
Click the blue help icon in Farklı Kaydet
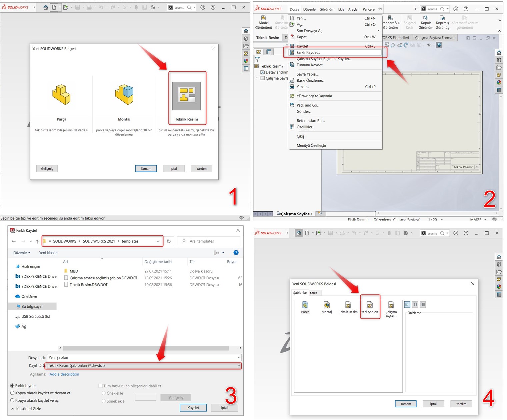pyautogui.click(x=236, y=253)
